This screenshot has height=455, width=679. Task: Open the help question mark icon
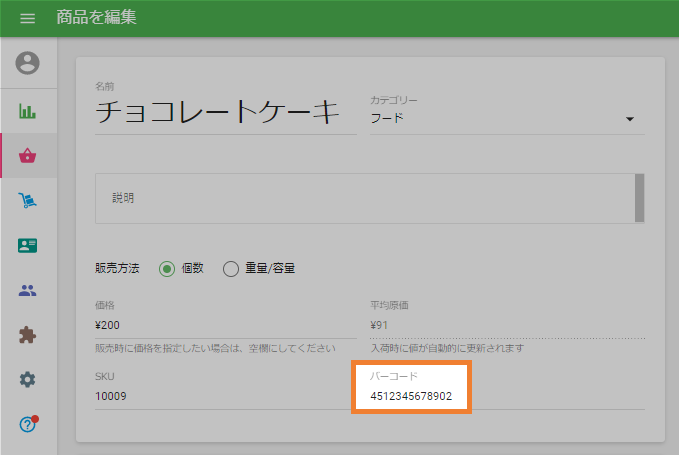(28, 424)
